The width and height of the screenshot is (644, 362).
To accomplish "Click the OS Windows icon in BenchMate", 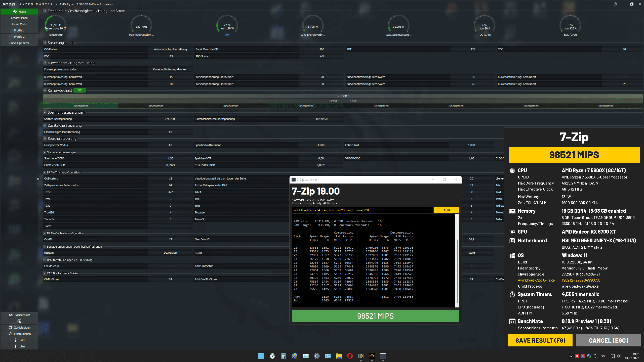I will (x=512, y=256).
